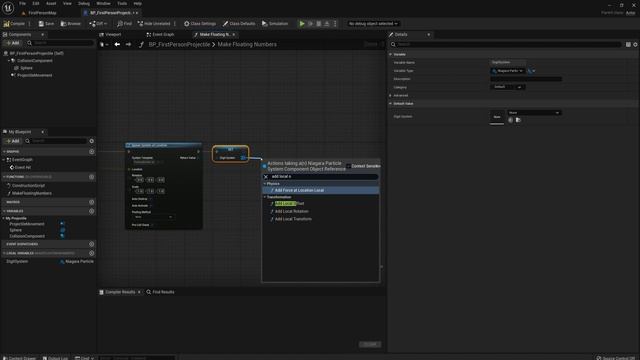The image size is (640, 360).
Task: Open the Diff dropdown in toolbar
Action: 98,24
